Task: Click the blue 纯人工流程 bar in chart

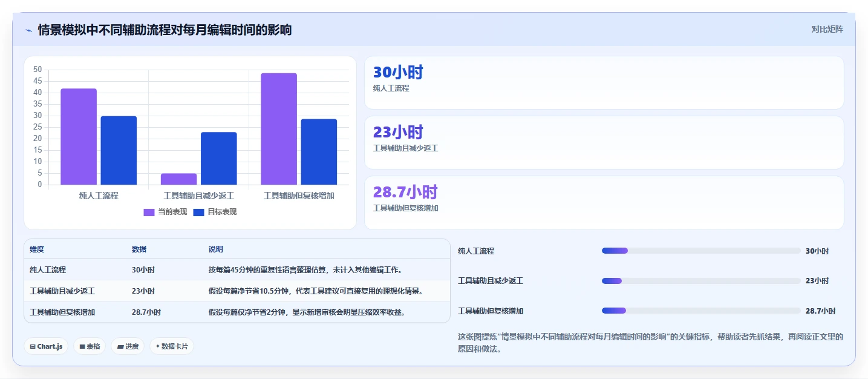Action: [119, 150]
